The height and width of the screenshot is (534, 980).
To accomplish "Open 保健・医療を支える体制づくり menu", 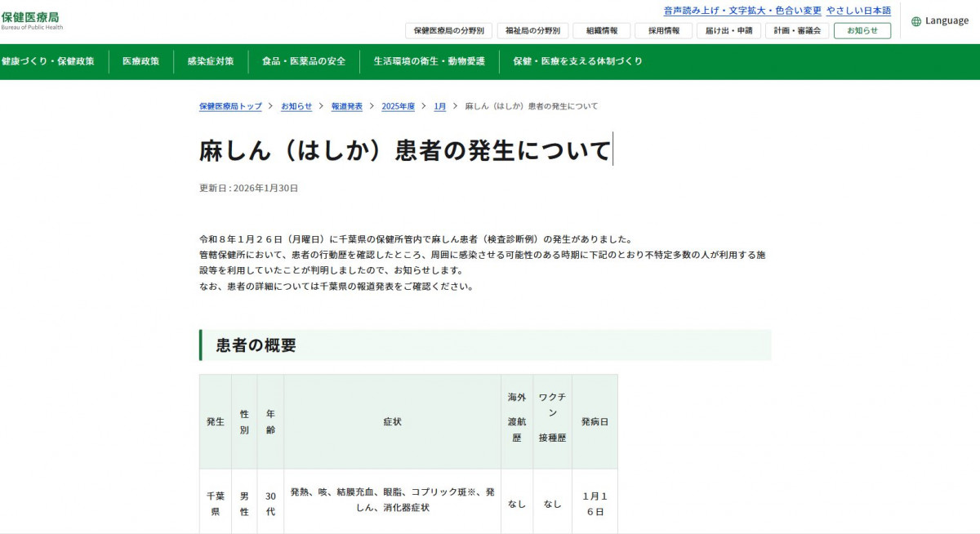I will pos(577,61).
